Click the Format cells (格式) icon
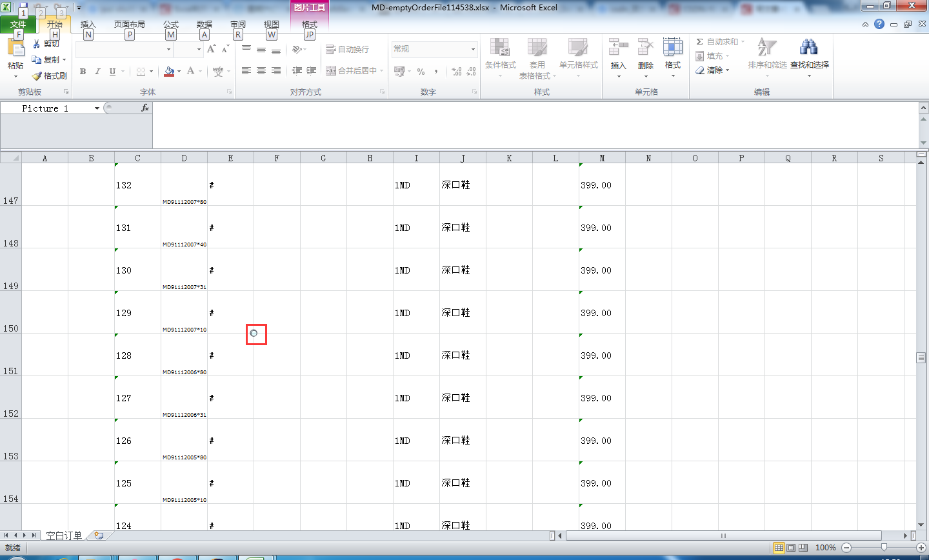The width and height of the screenshot is (929, 560). (673, 47)
